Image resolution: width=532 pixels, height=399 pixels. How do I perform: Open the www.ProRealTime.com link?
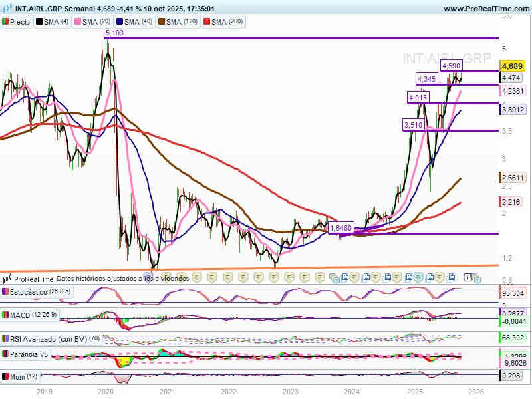coord(485,9)
